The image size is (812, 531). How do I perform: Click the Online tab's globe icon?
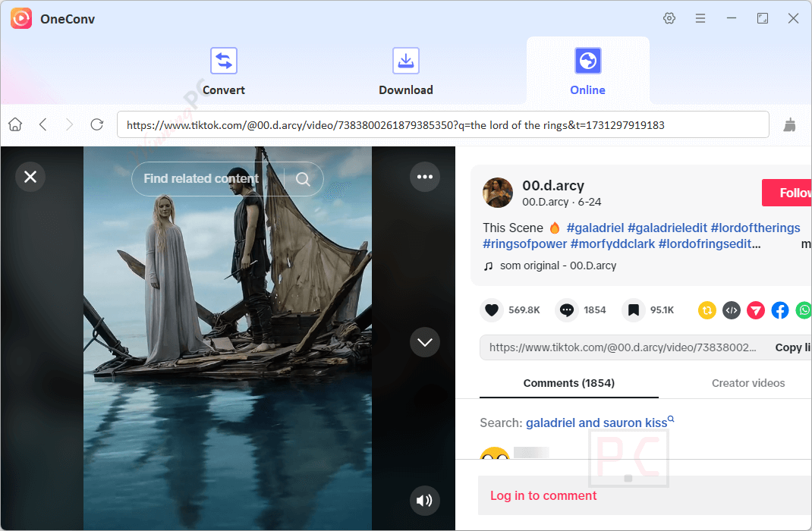588,61
